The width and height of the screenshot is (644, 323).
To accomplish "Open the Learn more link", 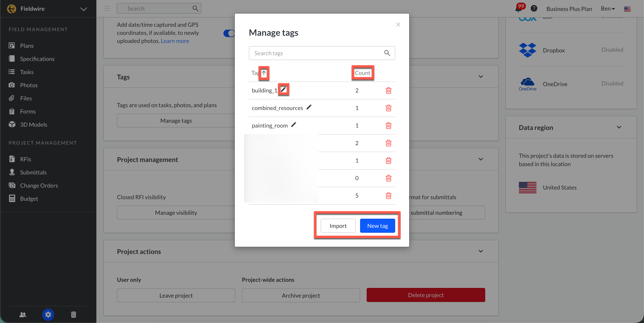I will 175,41.
